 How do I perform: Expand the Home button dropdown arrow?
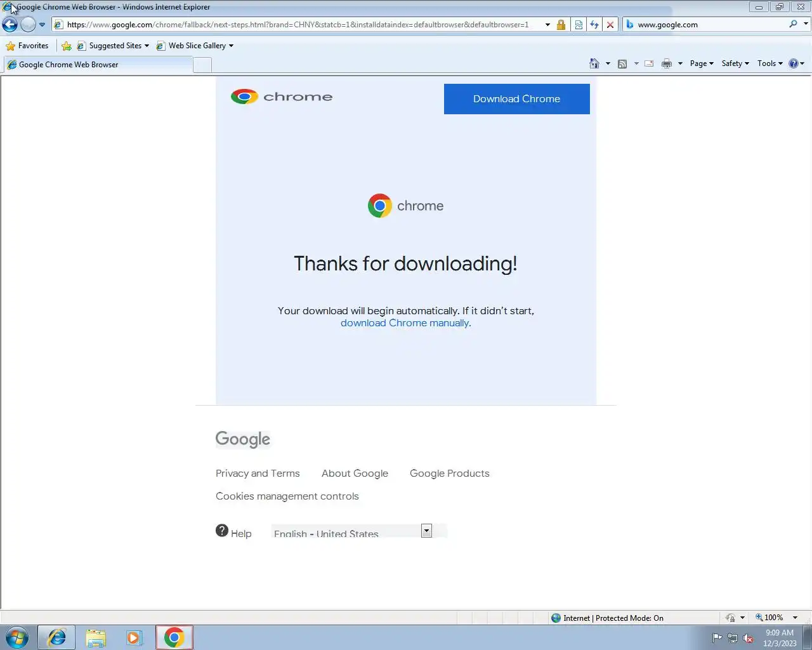[x=608, y=63]
